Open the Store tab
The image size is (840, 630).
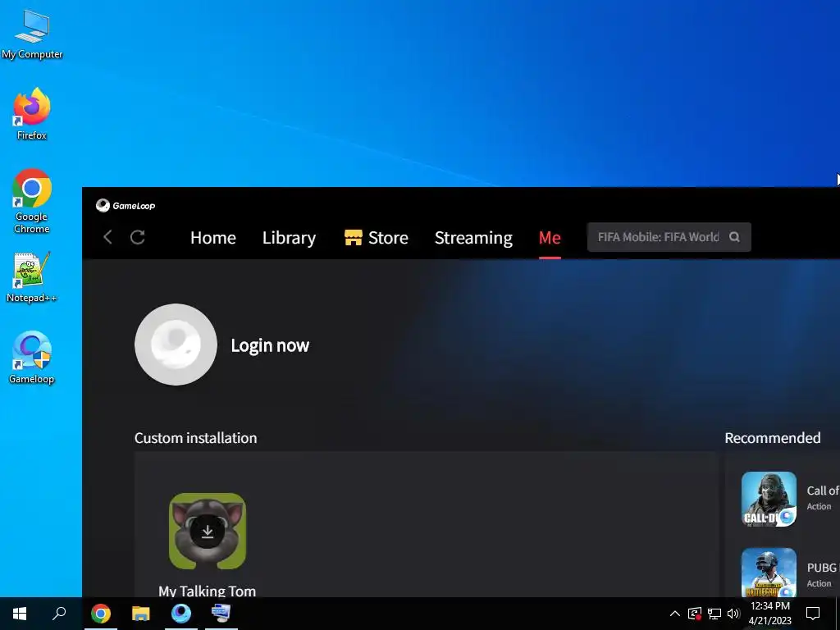pos(376,237)
